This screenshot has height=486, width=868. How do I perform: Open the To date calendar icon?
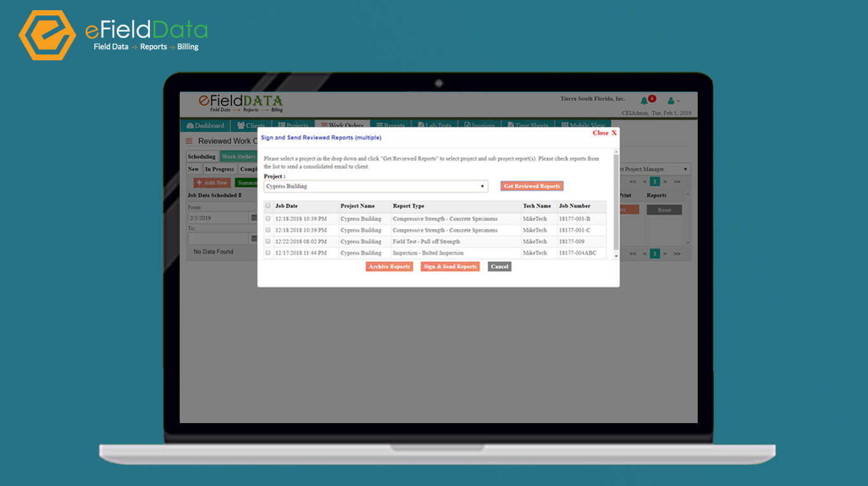pos(254,239)
